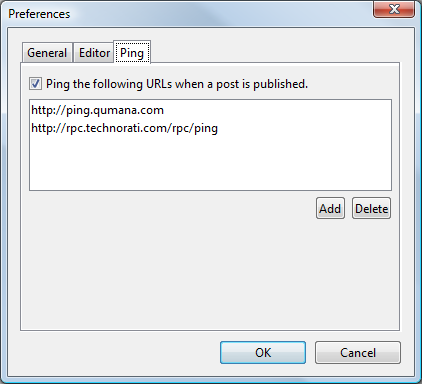Select the http://ping.qumana.com entry
The image size is (422, 384).
click(x=97, y=110)
